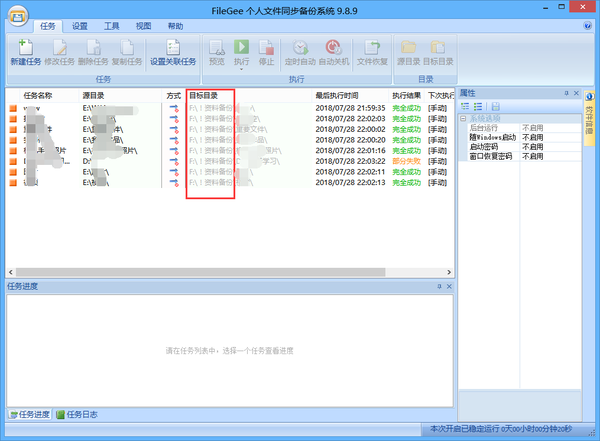Screen dimensions: 600x441
Task: Click alphabetical list icon in 属性 toolbar
Action: [x=478, y=106]
